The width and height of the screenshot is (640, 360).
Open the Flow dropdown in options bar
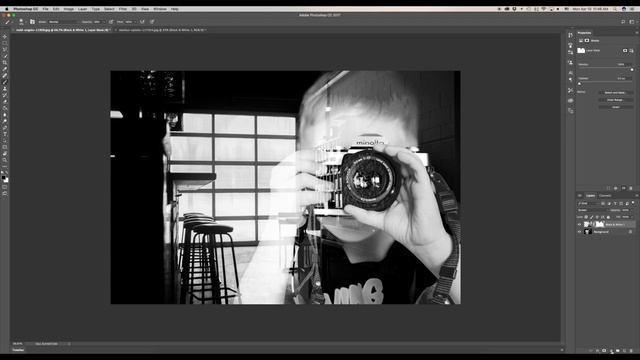(x=135, y=22)
